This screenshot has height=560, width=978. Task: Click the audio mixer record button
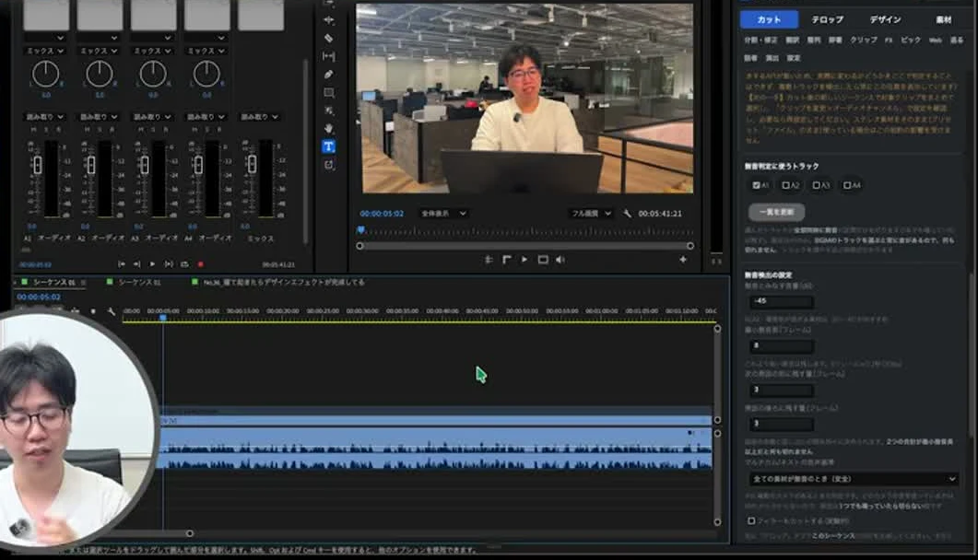(200, 264)
